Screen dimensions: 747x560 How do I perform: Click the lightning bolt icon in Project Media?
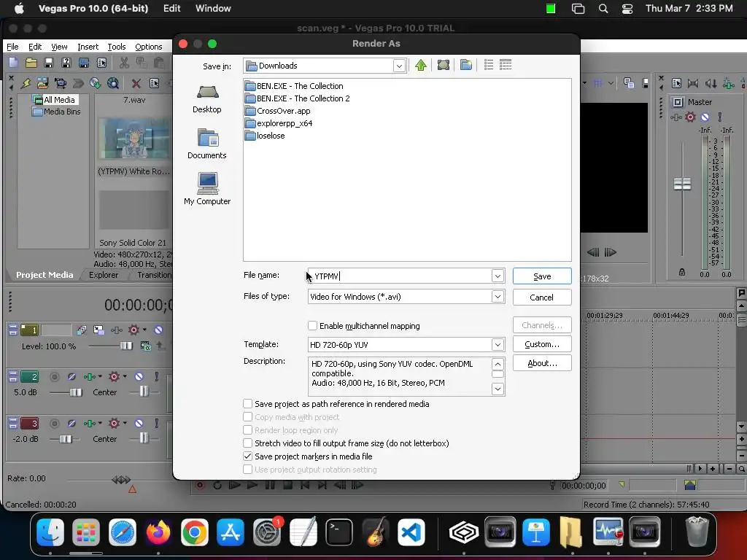pyautogui.click(x=26, y=84)
